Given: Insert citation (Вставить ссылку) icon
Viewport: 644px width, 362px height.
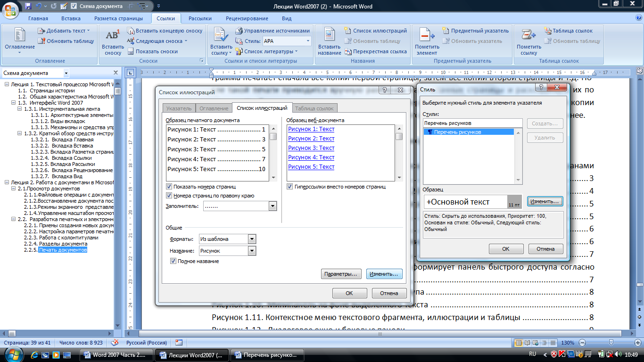Looking at the screenshot, I should tap(221, 41).
